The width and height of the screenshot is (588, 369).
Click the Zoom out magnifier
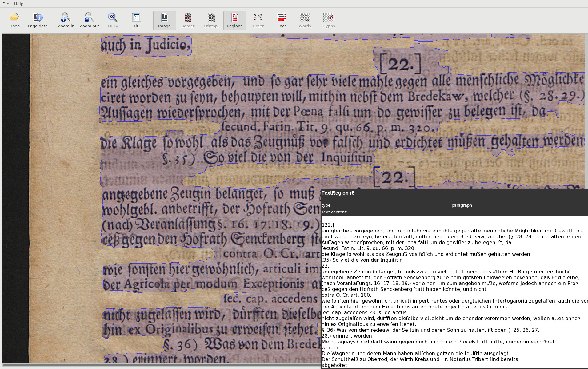tap(89, 20)
